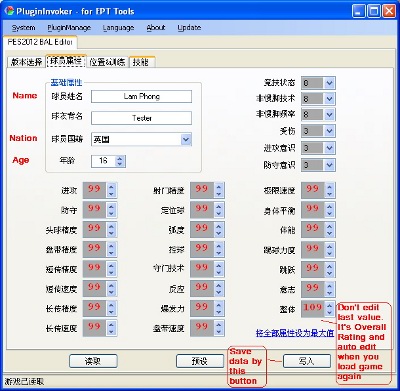Viewport: 400px width, 391px height.
Task: Click the 读取 read button
Action: 93,361
